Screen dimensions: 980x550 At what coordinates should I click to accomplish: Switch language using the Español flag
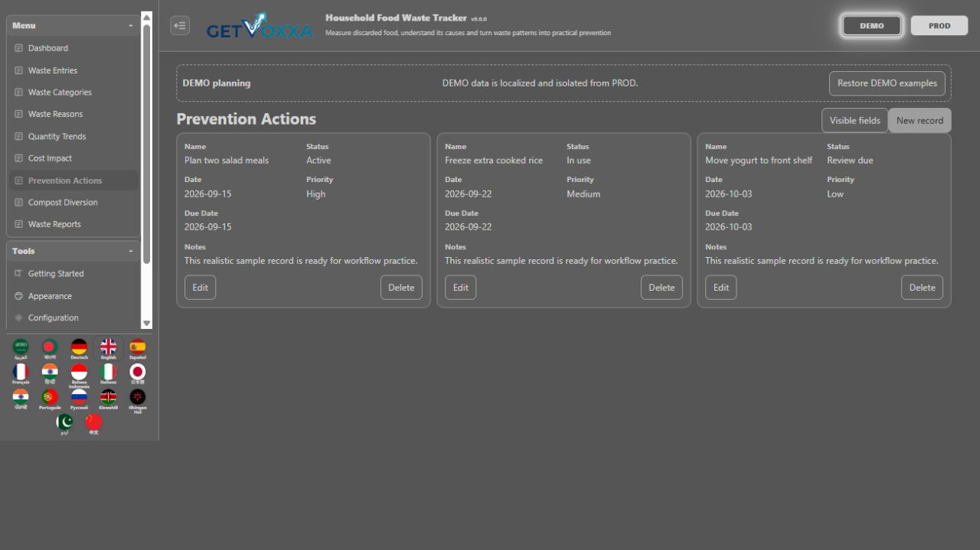pos(137,349)
